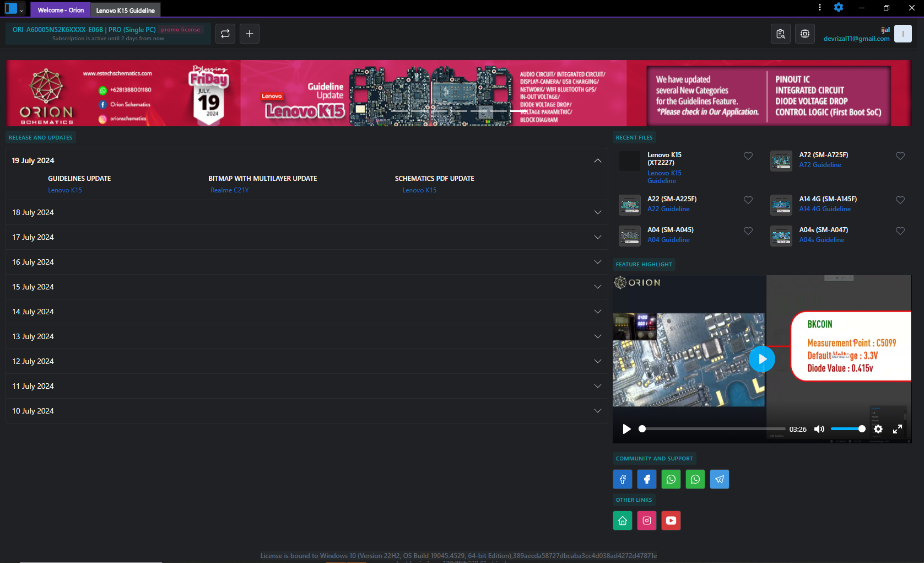924x563 pixels.
Task: Open the Realme C21Y bitmap link
Action: pyautogui.click(x=230, y=190)
